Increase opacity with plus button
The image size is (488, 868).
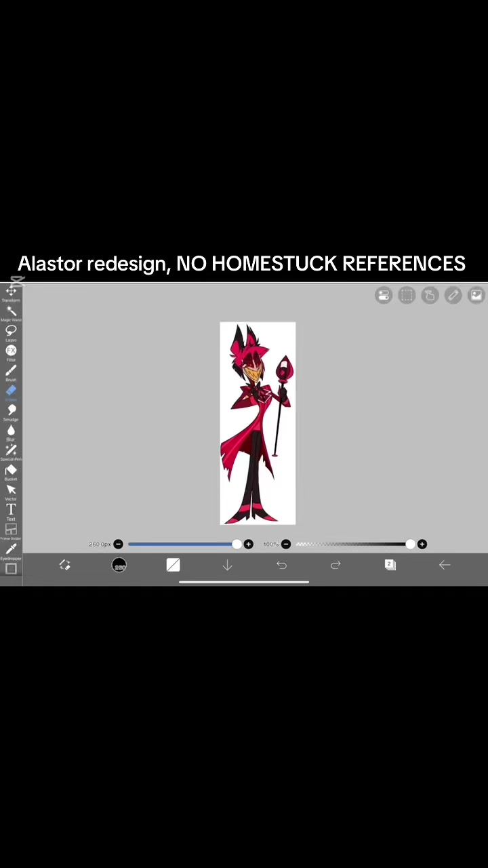pyautogui.click(x=422, y=544)
